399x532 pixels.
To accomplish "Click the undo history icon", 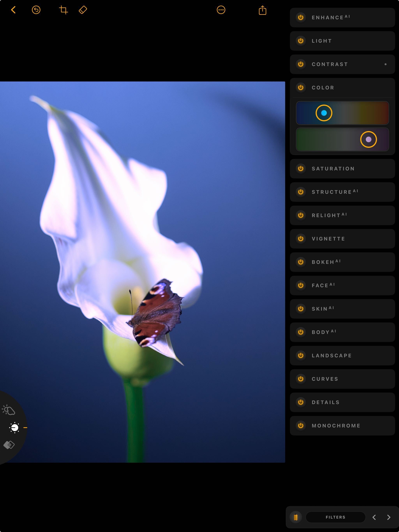I will tap(36, 10).
